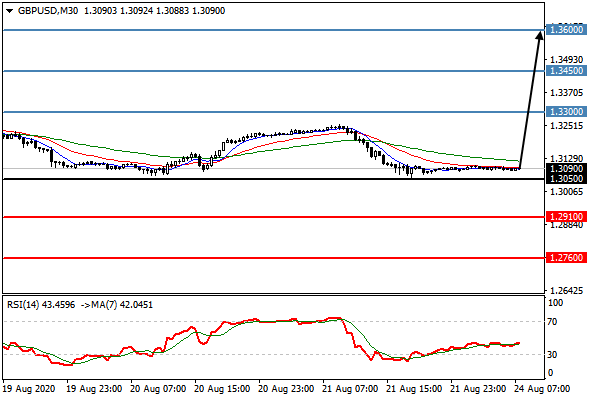
Task: Select the 1.30065 price scale value
Action: tap(566, 192)
